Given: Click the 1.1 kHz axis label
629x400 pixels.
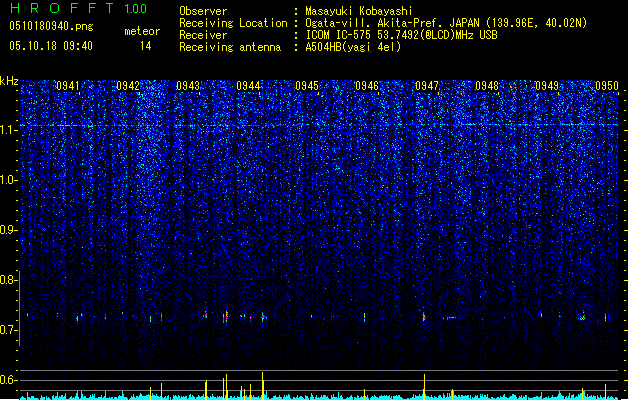Looking at the screenshot, I should 9,130.
